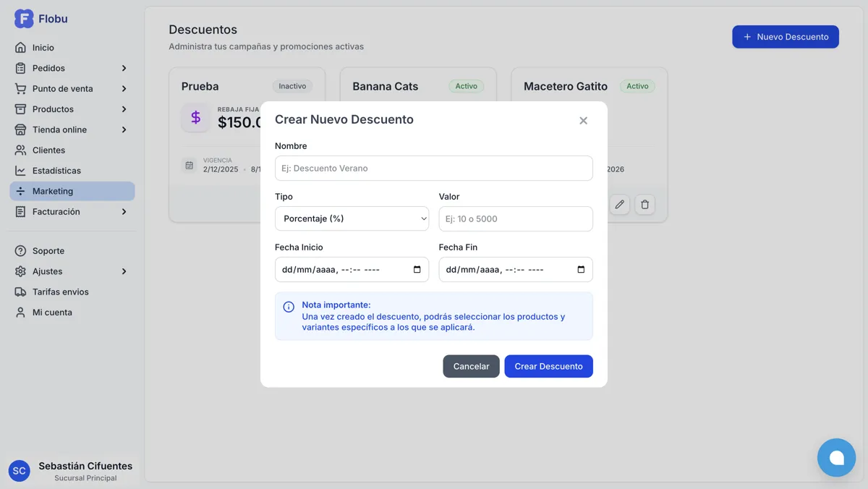868x489 pixels.
Task: Close the Crear Nuevo Descuento dialog
Action: [583, 121]
